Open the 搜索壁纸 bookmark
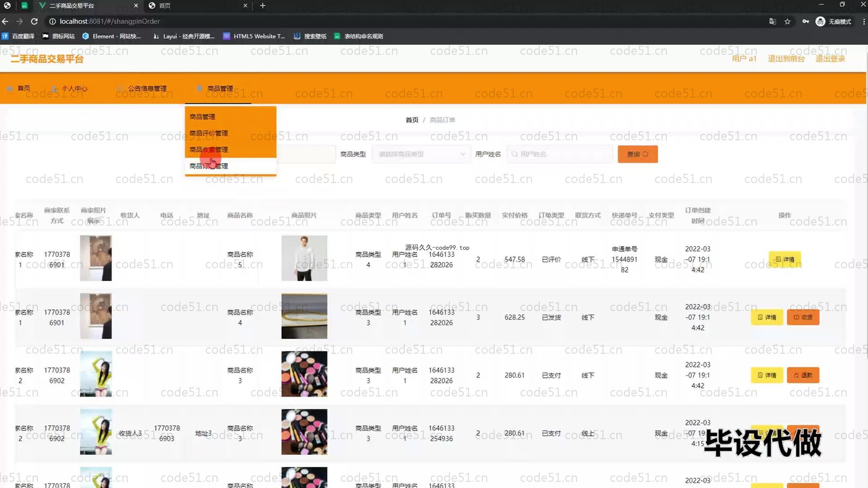The height and width of the screenshot is (488, 868). 310,36
